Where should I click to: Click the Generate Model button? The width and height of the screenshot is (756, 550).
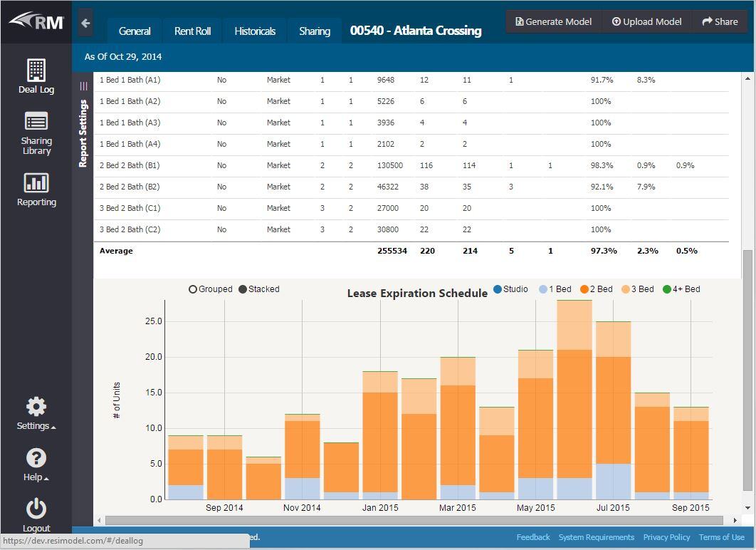553,21
